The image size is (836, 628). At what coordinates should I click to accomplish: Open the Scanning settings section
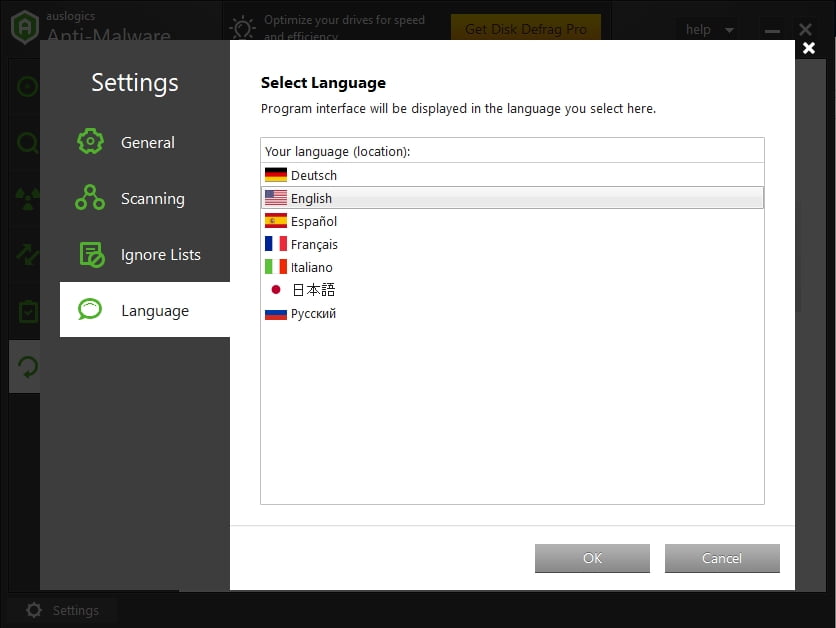tap(144, 198)
